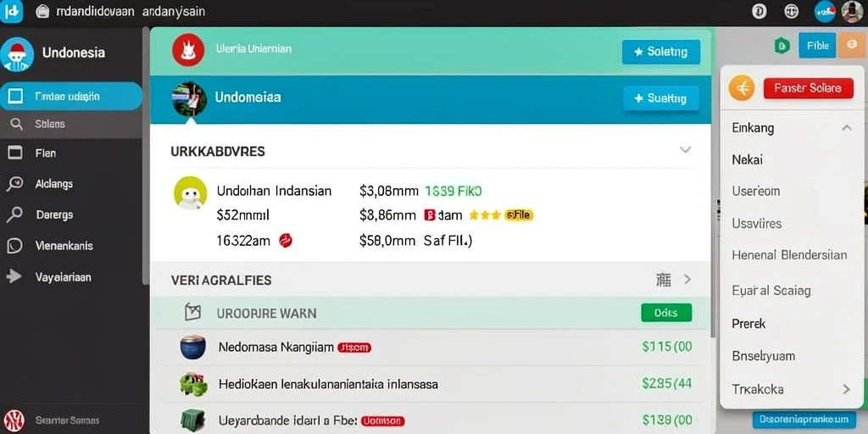Viewport: 868px width, 434px height.
Task: Select Nekai in the dropdown menu
Action: [x=748, y=160]
